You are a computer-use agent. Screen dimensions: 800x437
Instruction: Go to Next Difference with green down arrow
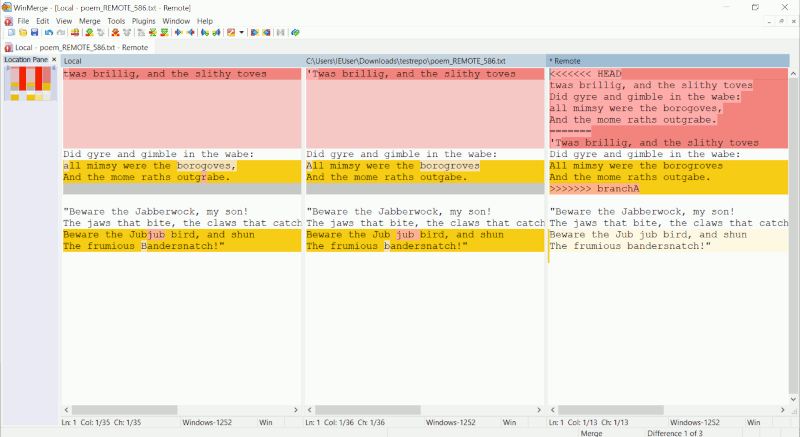coord(89,32)
